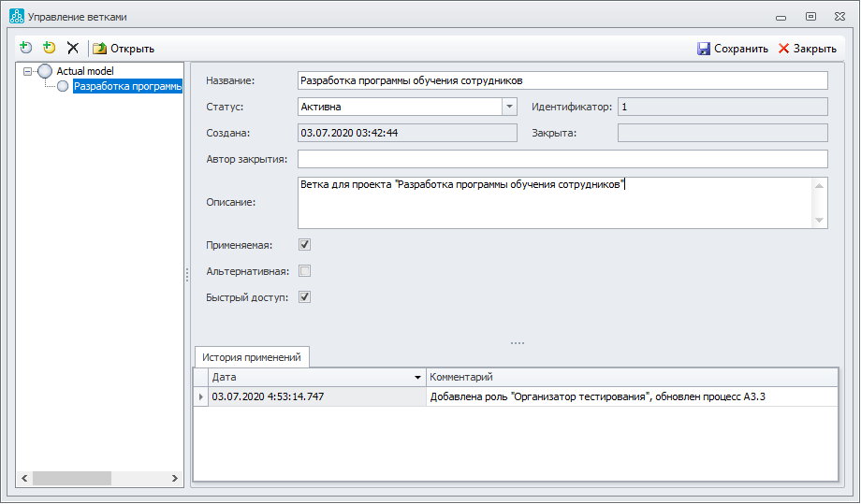Open the Статус dropdown list

coord(509,107)
